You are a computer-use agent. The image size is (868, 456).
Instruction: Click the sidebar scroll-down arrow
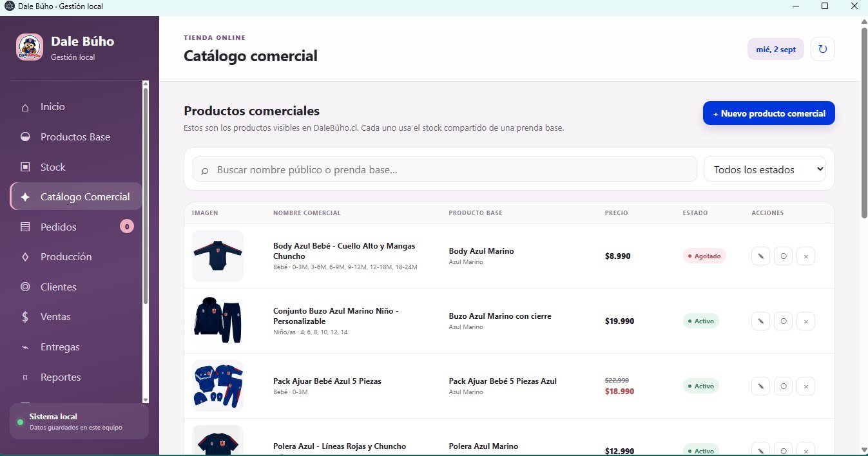[x=146, y=399]
